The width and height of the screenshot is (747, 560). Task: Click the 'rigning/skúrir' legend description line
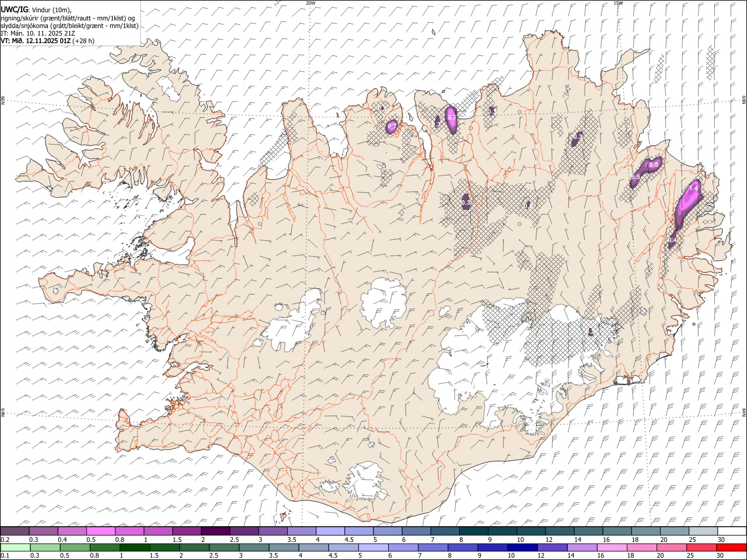(x=68, y=18)
